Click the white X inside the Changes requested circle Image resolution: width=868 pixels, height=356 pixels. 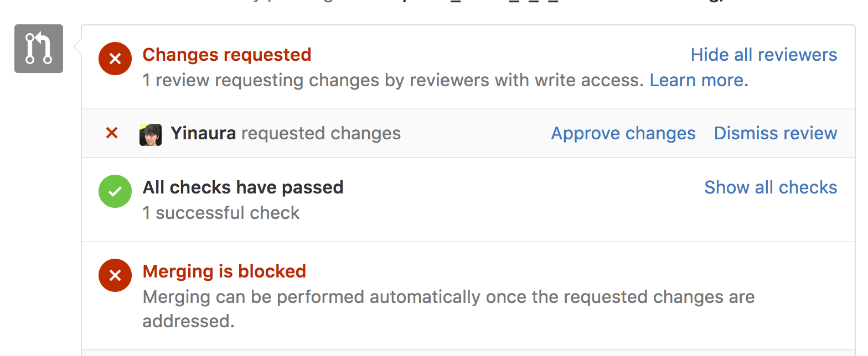115,58
